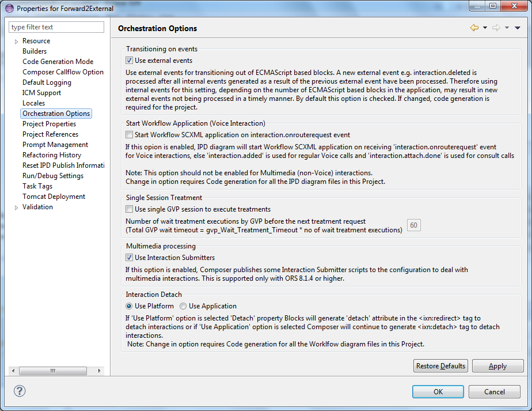The width and height of the screenshot is (532, 411).
Task: Click the help question mark icon
Action: [20, 391]
